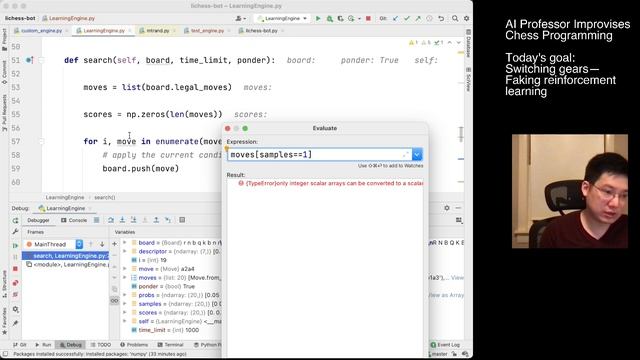Viewport: 640px width, 360px height.
Task: Step into with the debug toolbar icon
Action: click(122, 220)
